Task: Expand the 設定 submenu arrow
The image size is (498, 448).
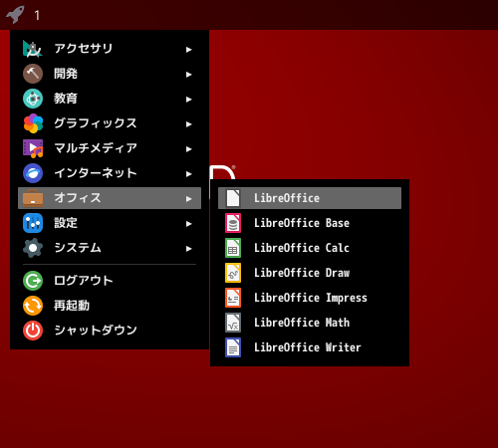Action: coord(189,224)
